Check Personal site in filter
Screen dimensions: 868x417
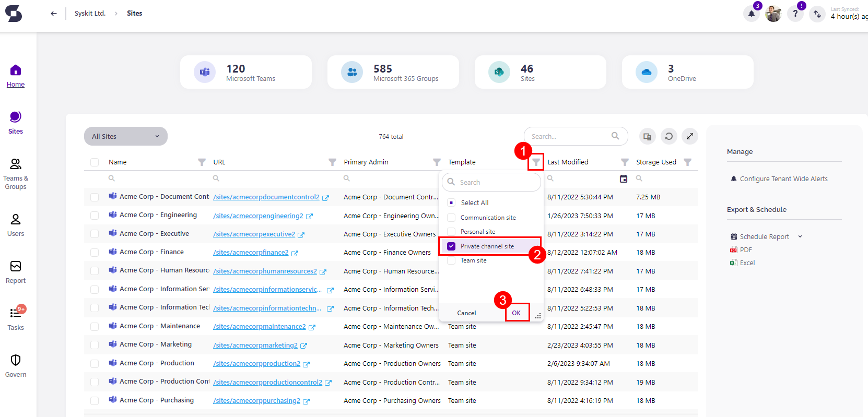[451, 232]
